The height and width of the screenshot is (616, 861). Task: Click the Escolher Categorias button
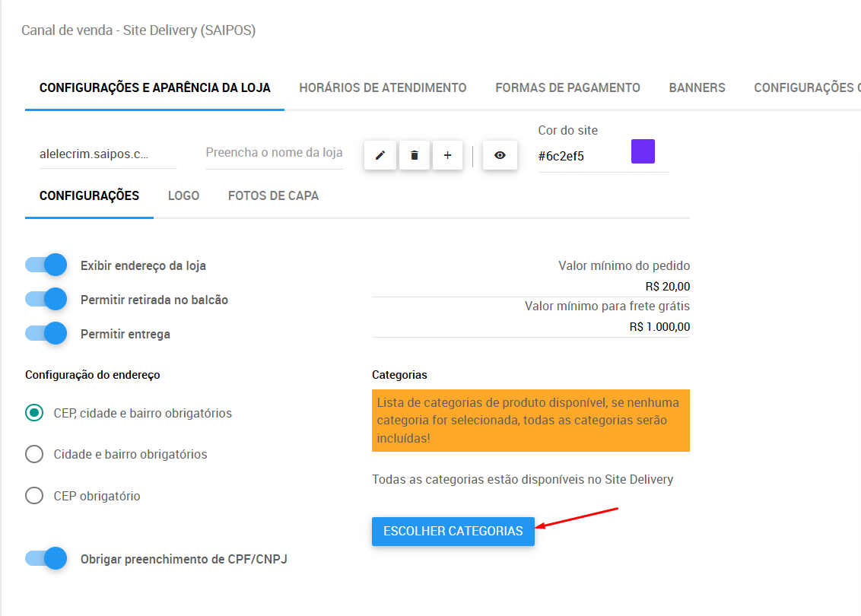[x=453, y=531]
